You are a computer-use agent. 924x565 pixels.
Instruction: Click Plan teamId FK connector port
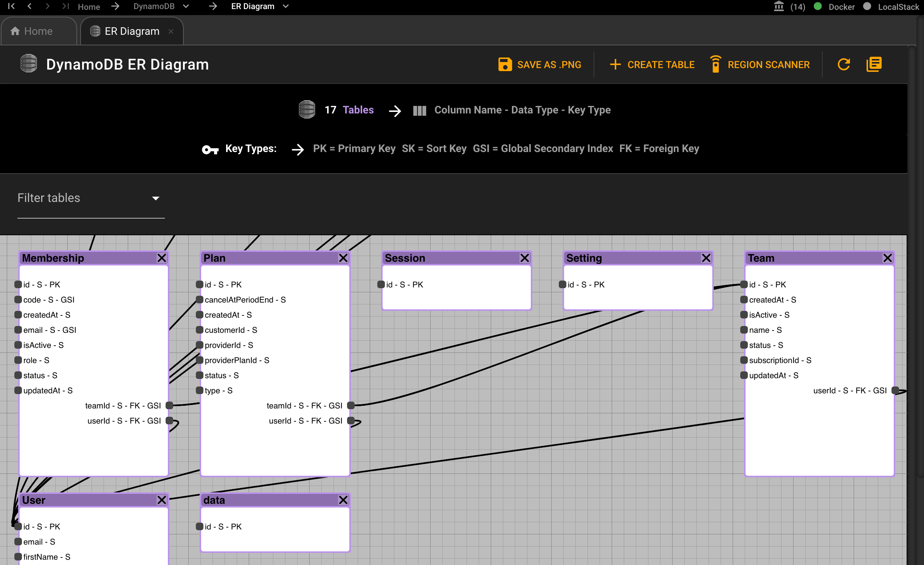[351, 405]
